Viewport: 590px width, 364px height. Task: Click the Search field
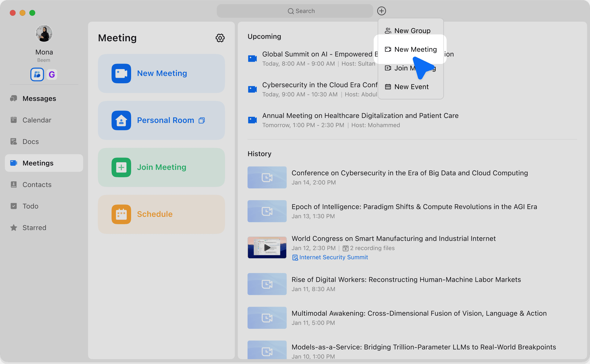coord(295,11)
